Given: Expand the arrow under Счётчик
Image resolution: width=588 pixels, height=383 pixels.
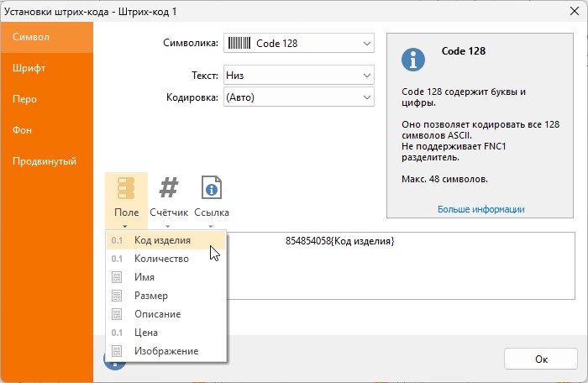Looking at the screenshot, I should click(x=168, y=226).
